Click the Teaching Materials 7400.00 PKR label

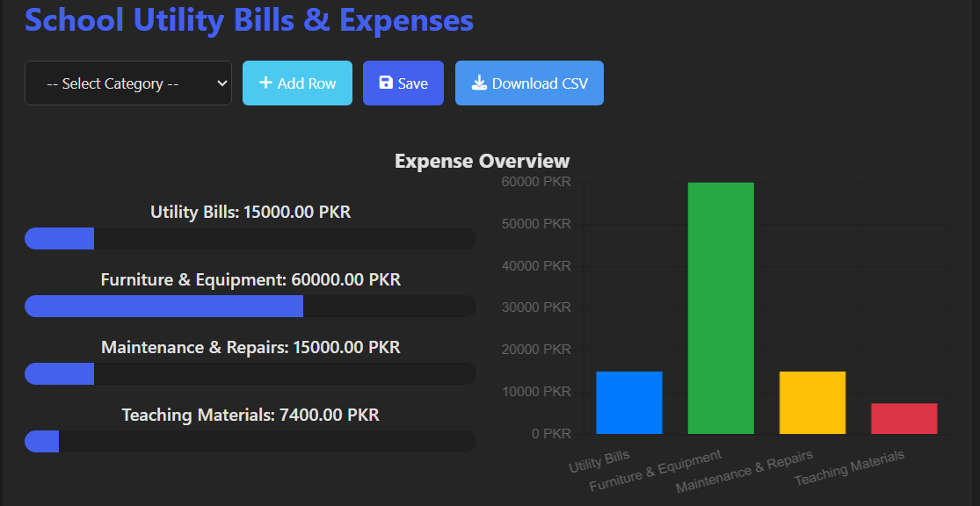pos(250,415)
